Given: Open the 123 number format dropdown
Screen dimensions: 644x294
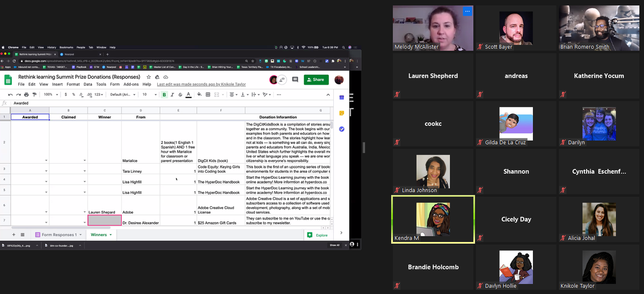Looking at the screenshot, I should click(98, 94).
